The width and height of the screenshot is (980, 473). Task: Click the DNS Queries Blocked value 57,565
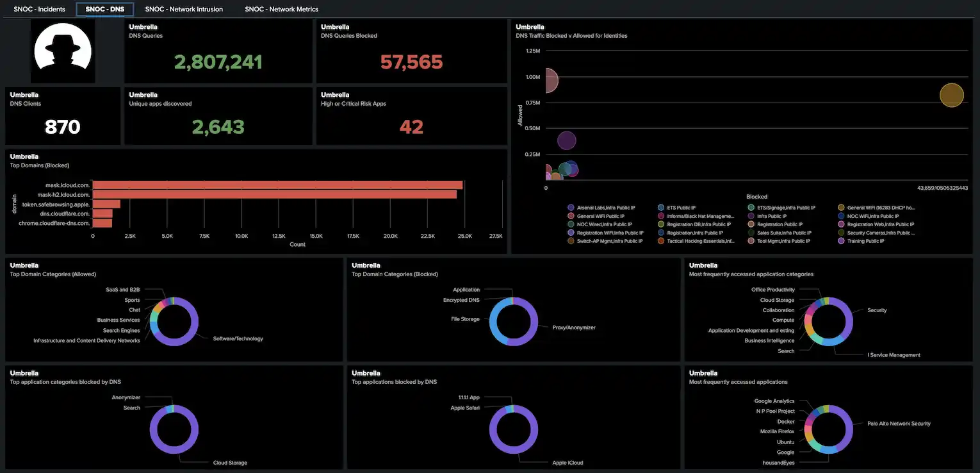click(411, 62)
